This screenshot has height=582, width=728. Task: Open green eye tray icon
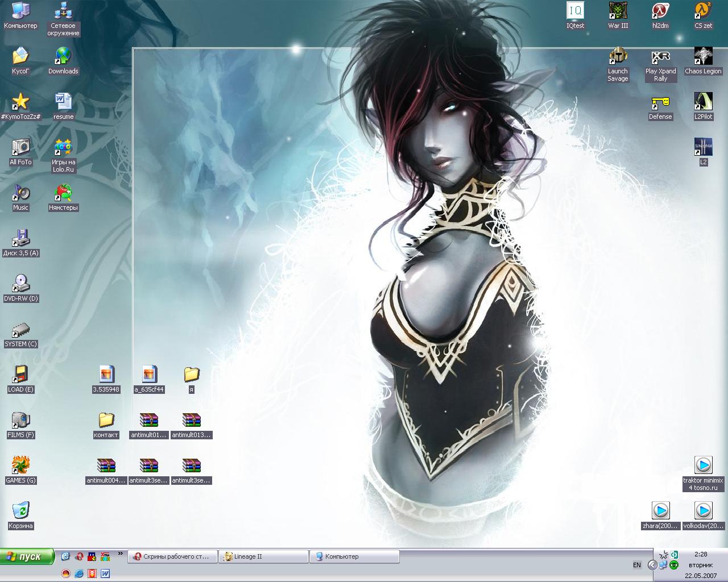674,565
